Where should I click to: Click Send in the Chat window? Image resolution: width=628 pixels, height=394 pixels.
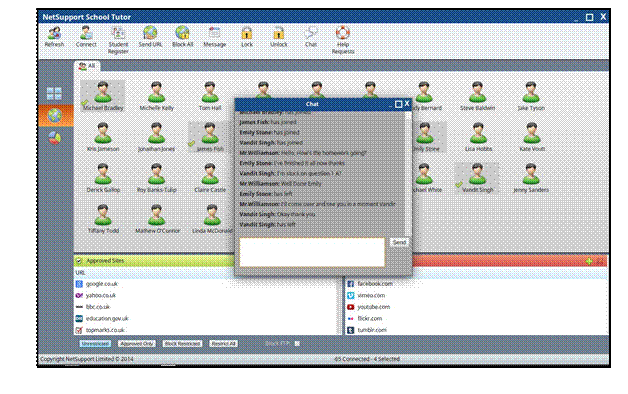(x=399, y=242)
